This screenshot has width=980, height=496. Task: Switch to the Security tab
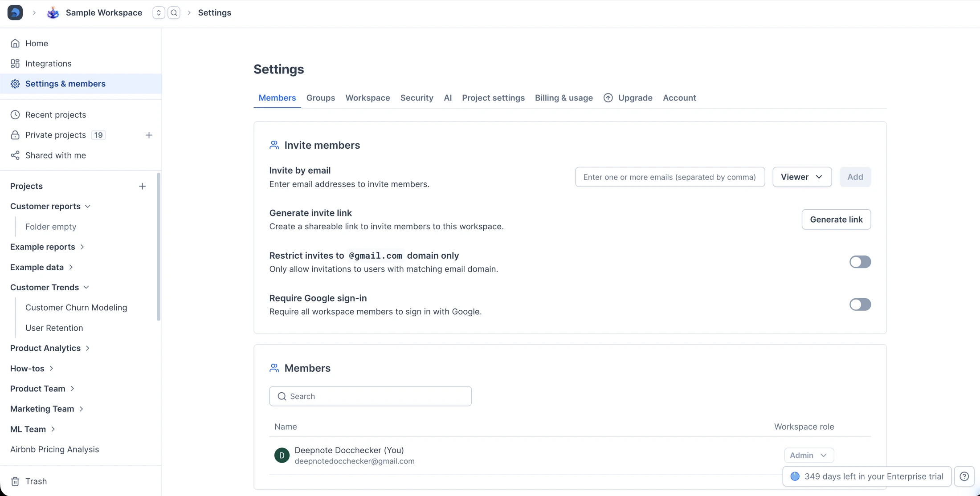click(x=416, y=98)
